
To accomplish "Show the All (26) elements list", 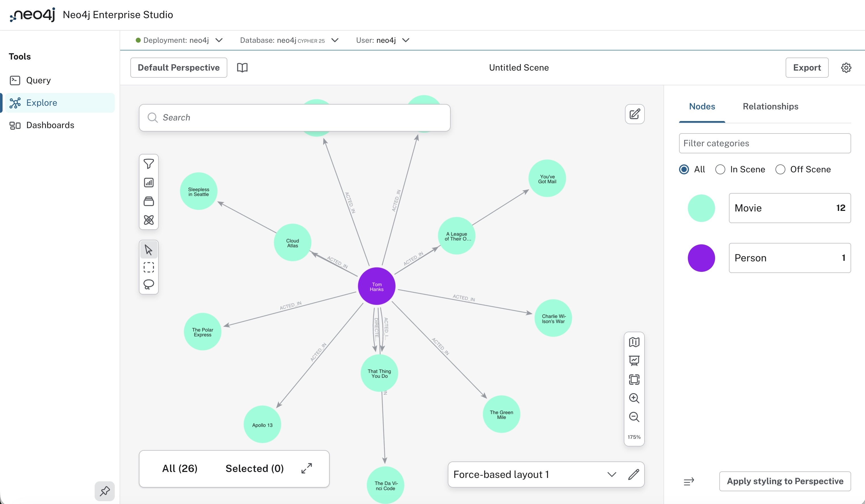I will click(179, 469).
